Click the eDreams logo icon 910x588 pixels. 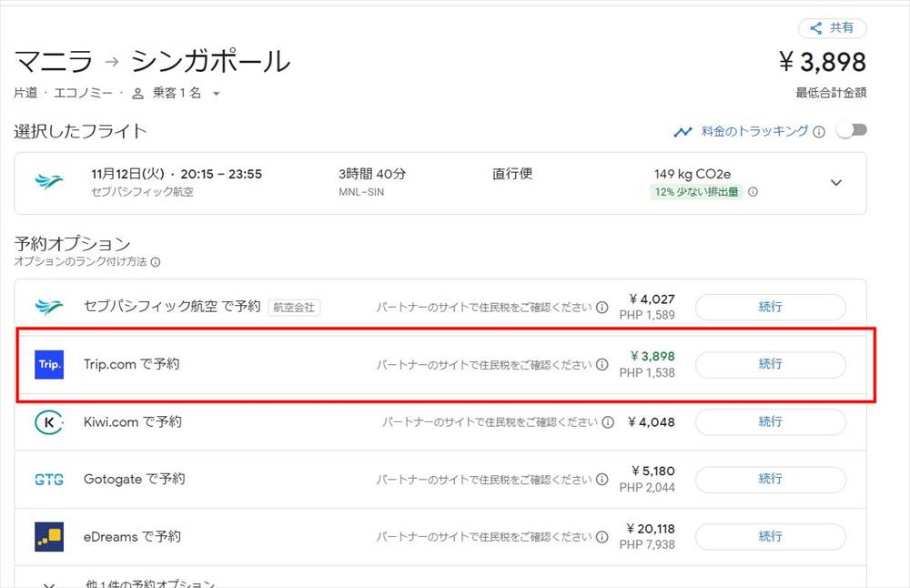49,537
